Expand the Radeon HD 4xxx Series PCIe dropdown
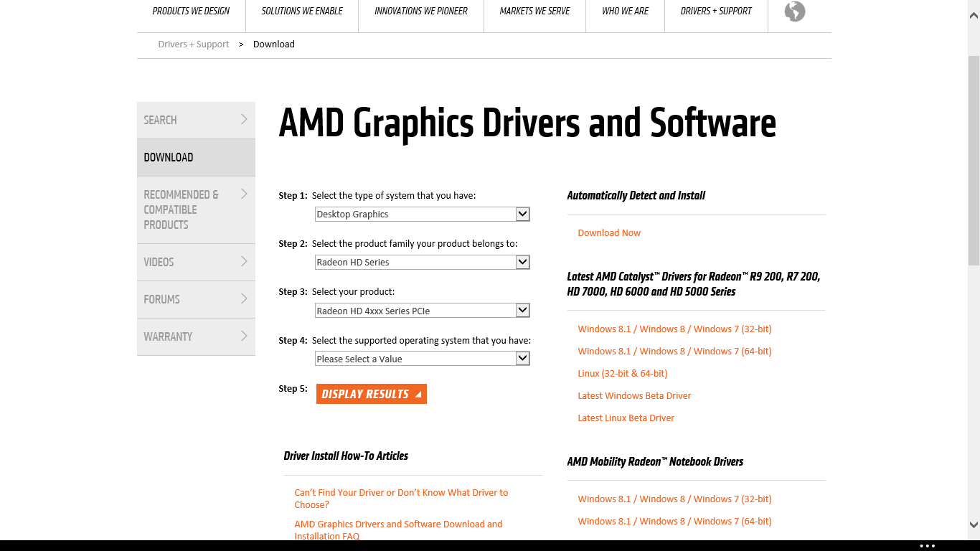This screenshot has height=551, width=980. coord(423,311)
